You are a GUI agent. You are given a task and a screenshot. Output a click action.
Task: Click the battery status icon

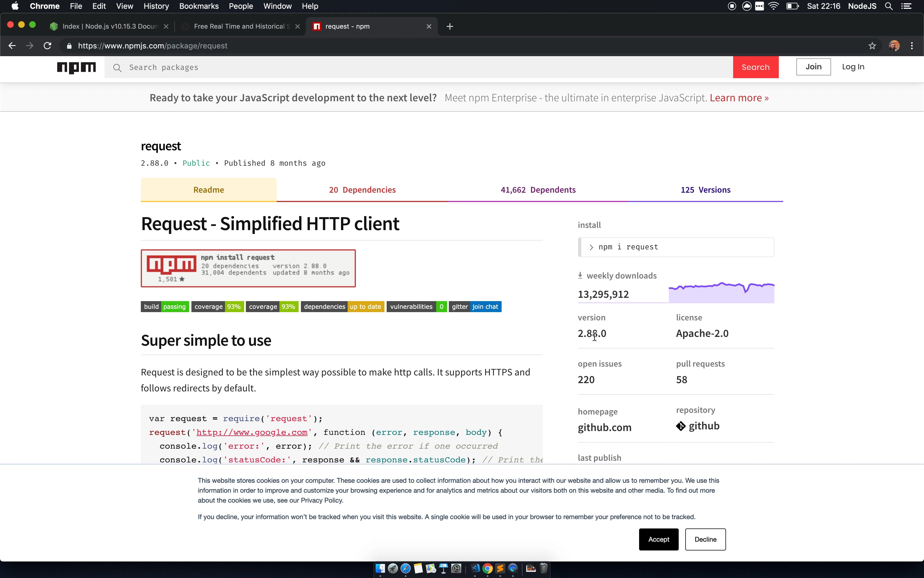[793, 6]
